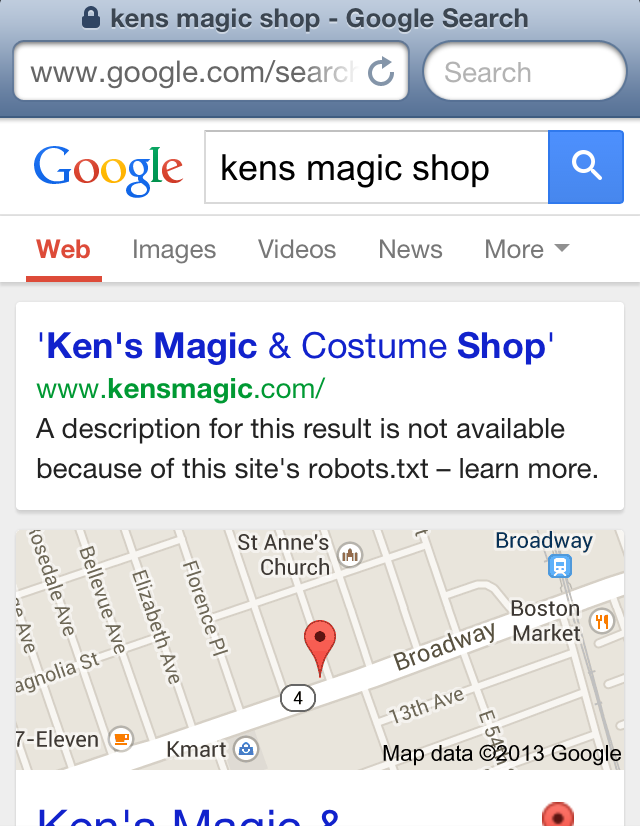
Task: Tap the St Anne's Church icon
Action: [x=350, y=554]
